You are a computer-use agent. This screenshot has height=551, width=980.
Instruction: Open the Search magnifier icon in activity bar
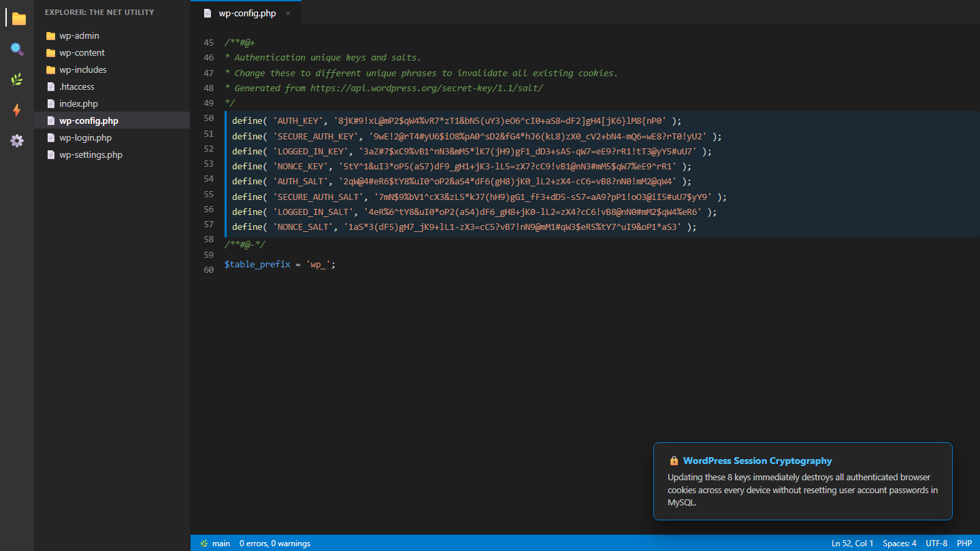click(17, 49)
